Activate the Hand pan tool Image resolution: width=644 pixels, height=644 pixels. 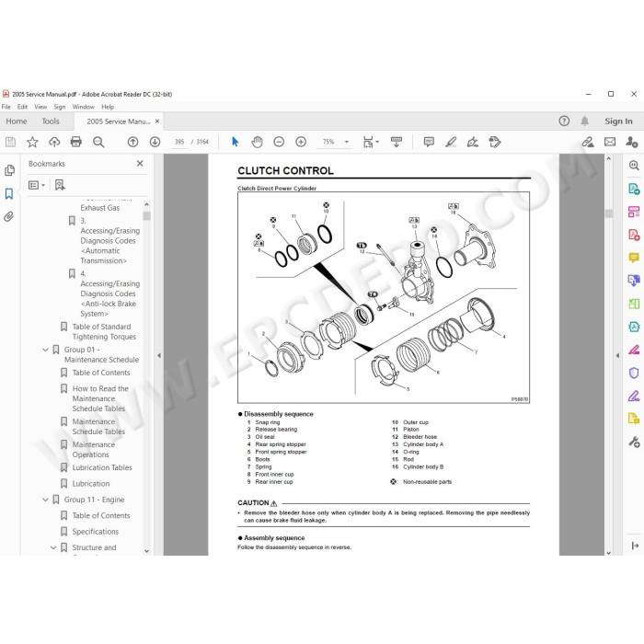(x=257, y=142)
